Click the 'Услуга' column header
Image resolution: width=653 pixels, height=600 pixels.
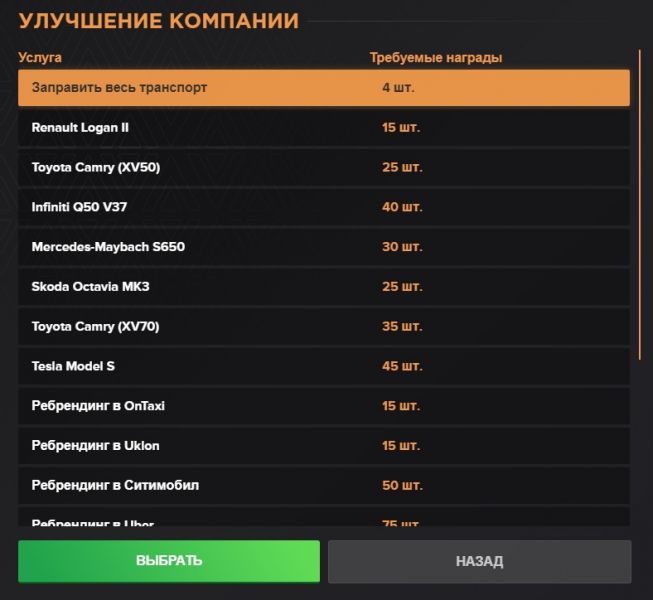40,58
